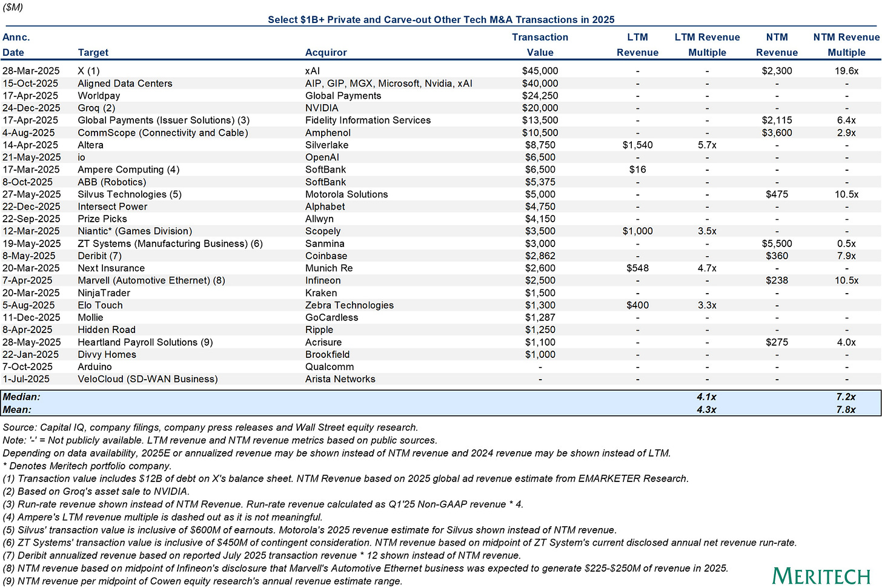Select 'Marvell (Automotive Ethernet) (8)' target cell
882x588 pixels.
(x=151, y=280)
